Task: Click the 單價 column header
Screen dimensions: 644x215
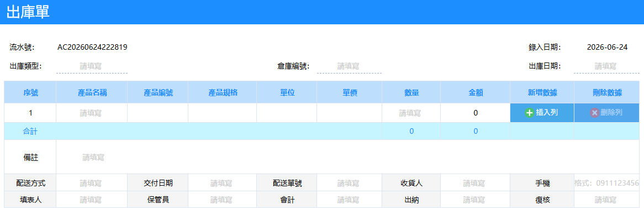Action: (x=349, y=92)
